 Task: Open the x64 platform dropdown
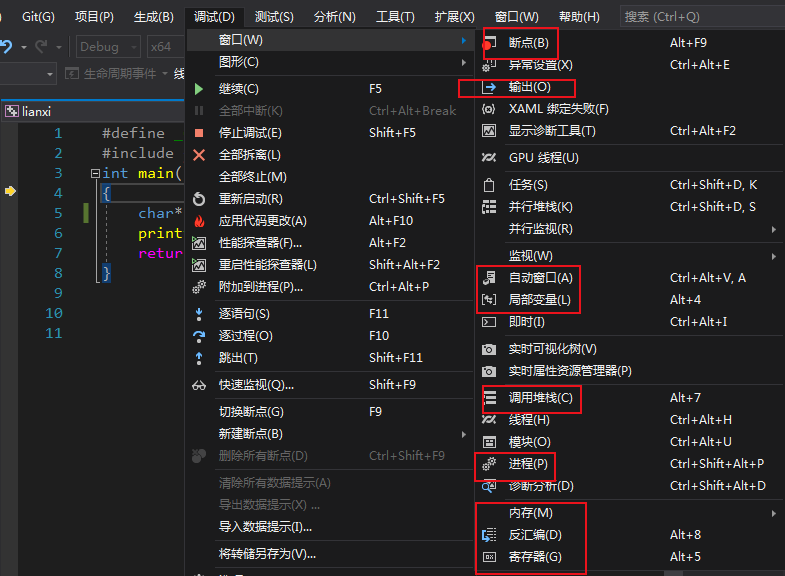166,47
